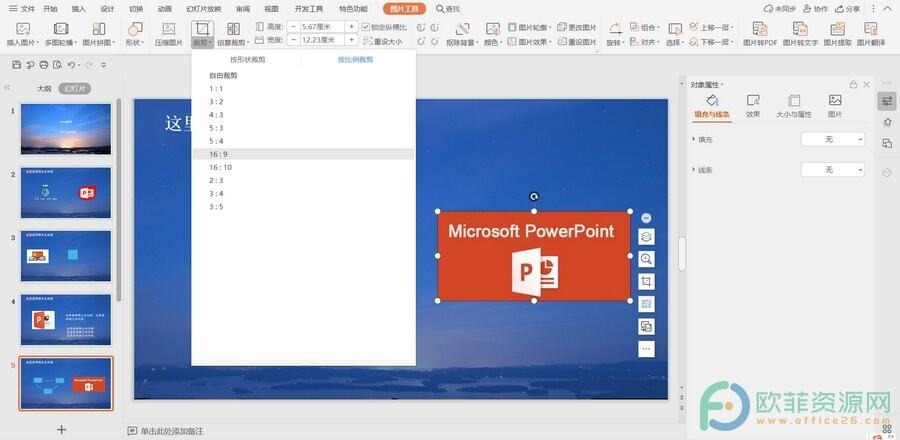Click the 图片工具 picture tools tab
Screen dimensions: 900x440
point(405,9)
